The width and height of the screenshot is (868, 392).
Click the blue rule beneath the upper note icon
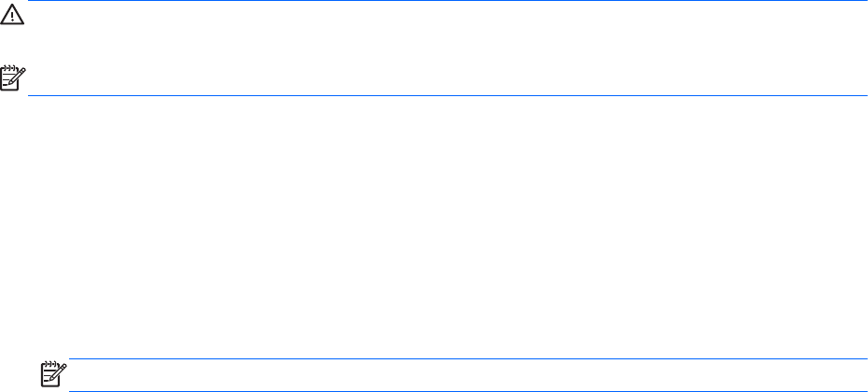click(448, 95)
